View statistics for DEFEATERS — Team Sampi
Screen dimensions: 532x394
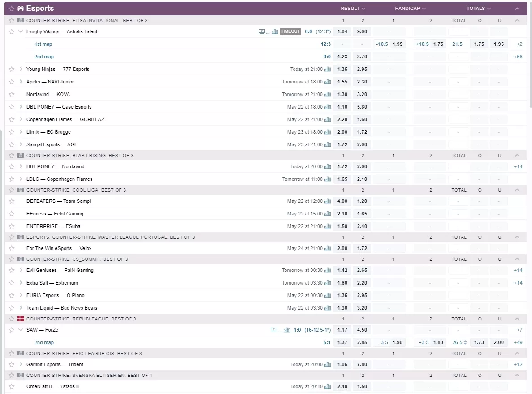tap(328, 201)
